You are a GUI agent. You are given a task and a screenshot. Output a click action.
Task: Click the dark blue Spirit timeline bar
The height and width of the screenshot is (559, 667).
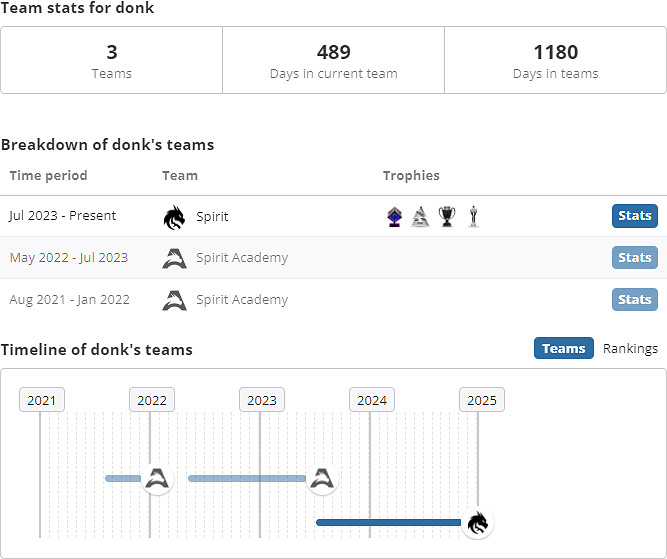[x=388, y=522]
